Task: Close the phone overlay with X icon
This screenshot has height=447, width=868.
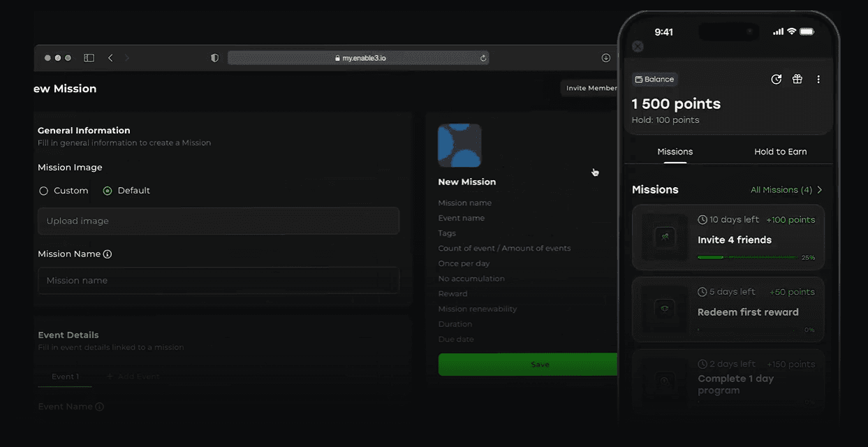Action: (x=638, y=47)
